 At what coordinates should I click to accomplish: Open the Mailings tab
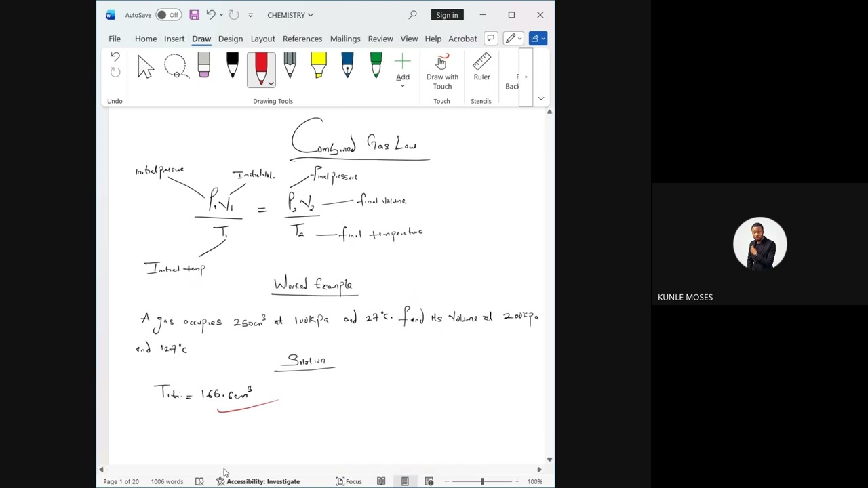(345, 39)
